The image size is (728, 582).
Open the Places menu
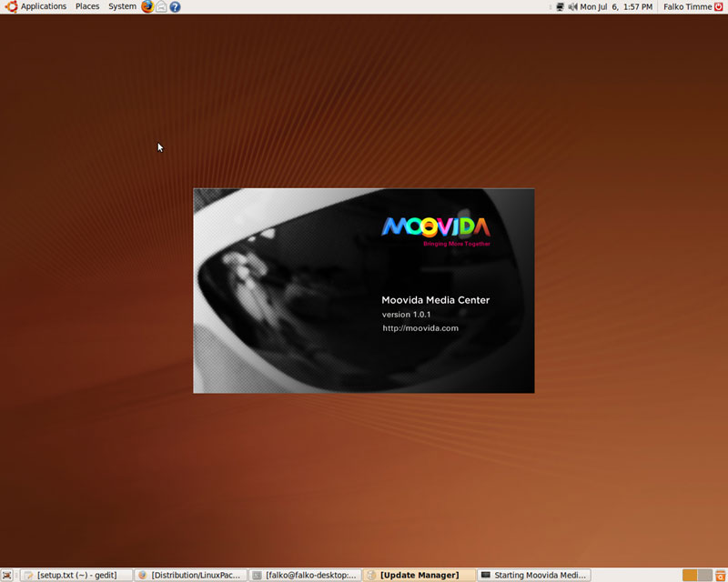click(87, 6)
